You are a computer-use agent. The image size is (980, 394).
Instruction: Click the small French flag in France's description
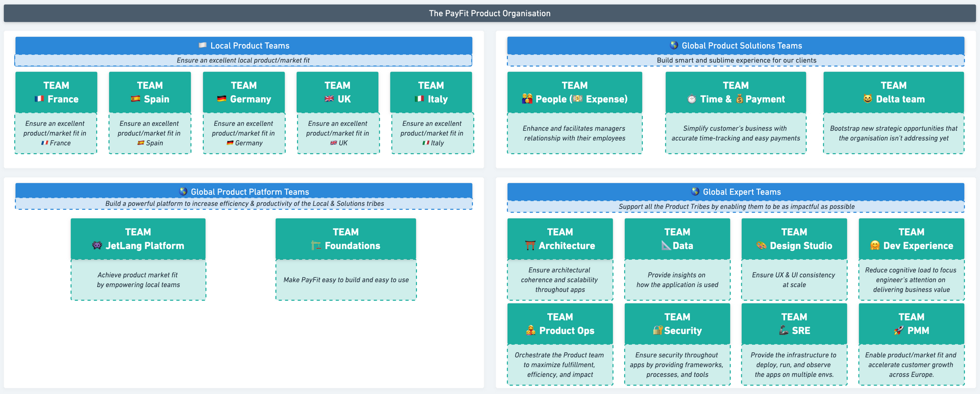(45, 143)
